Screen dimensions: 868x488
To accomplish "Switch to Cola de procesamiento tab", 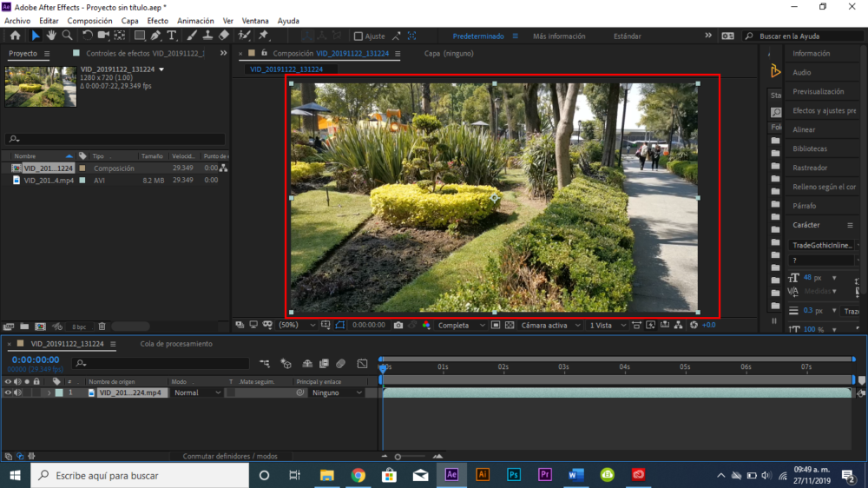I will click(x=176, y=344).
